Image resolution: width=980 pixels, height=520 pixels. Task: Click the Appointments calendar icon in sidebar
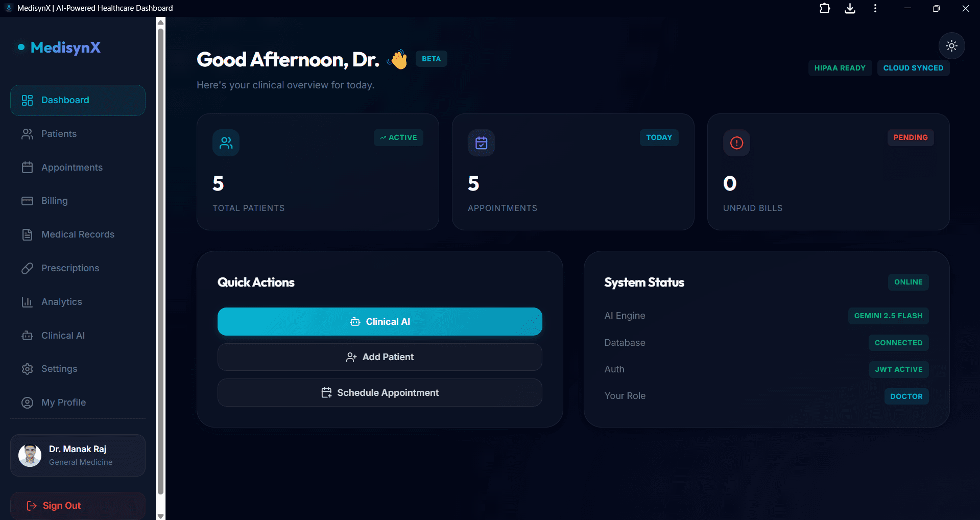tap(27, 168)
